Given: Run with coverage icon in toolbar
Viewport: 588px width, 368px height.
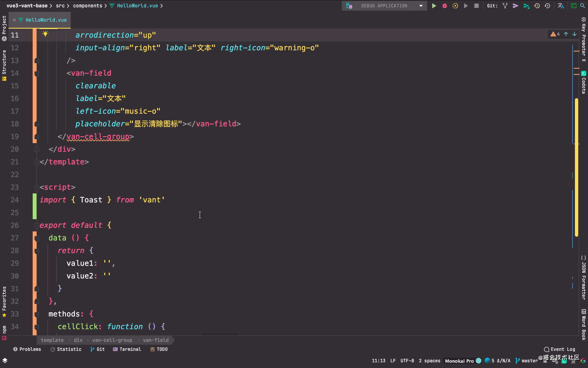Looking at the screenshot, I should point(455,6).
